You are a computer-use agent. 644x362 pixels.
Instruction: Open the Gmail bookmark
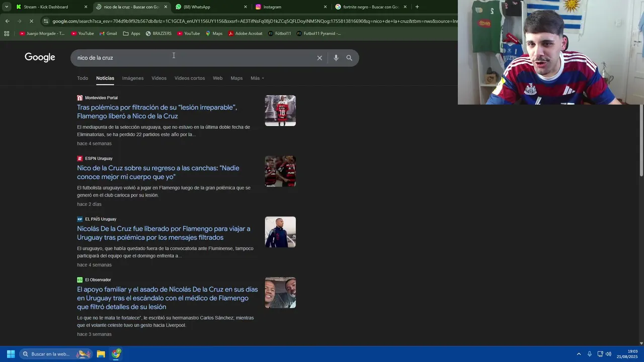point(108,34)
